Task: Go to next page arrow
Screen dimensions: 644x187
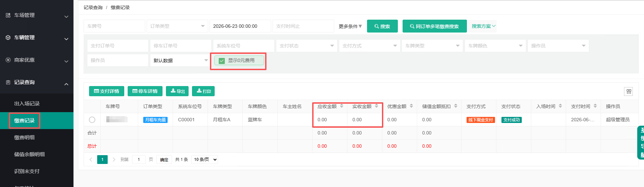Action: coord(114,160)
